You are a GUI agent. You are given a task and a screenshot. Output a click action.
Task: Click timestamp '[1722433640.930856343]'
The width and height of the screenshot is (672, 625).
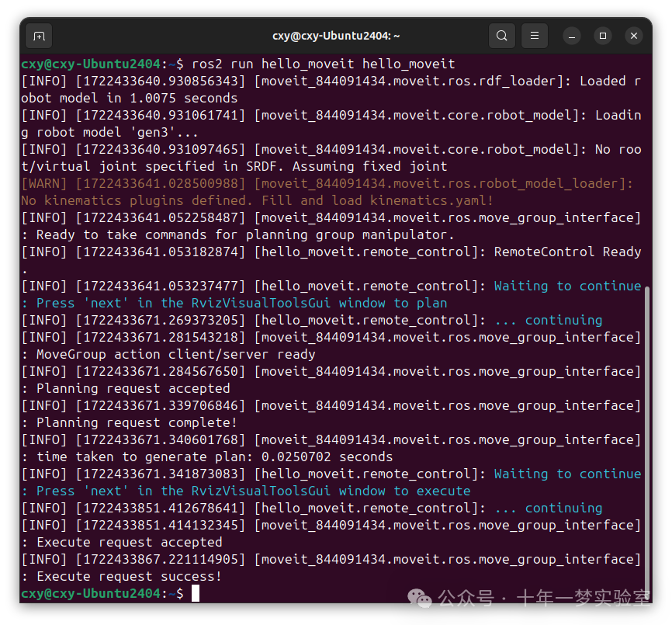tap(161, 82)
